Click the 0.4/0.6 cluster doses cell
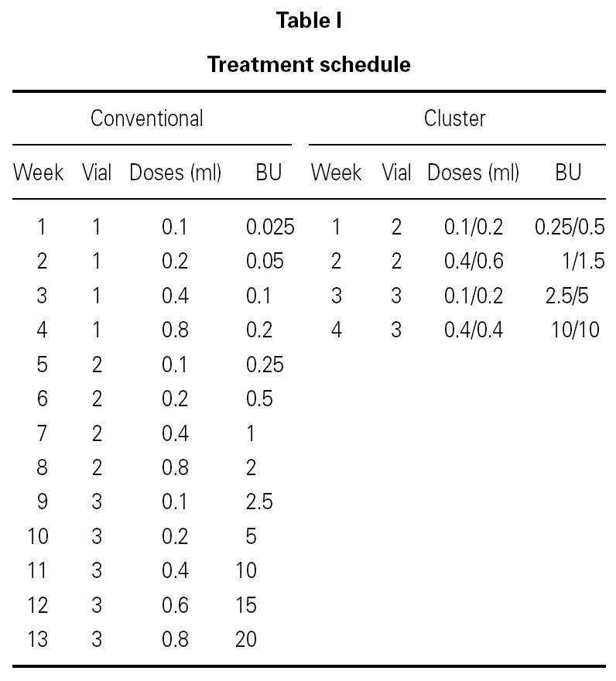This screenshot has height=681, width=616. point(474,262)
